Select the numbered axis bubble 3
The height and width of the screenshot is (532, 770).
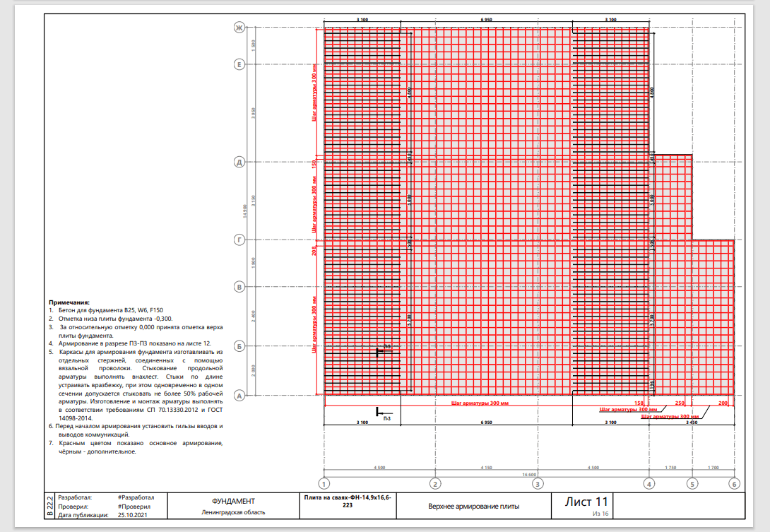[x=538, y=484]
